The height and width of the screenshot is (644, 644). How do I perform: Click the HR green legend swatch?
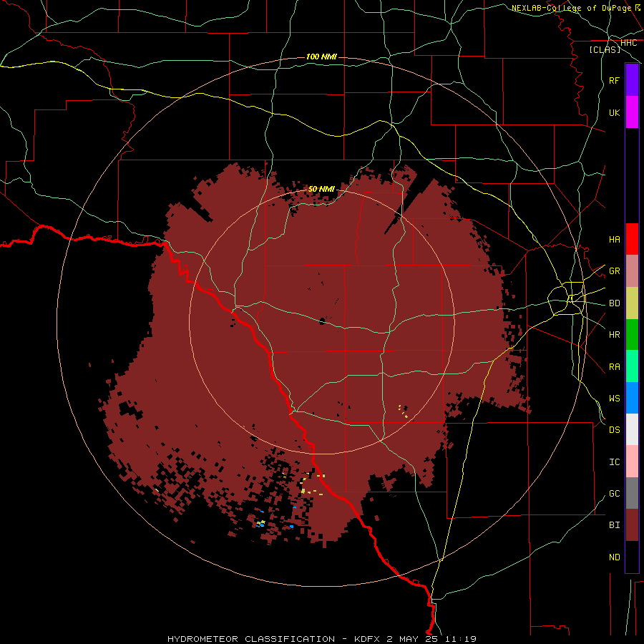632,335
